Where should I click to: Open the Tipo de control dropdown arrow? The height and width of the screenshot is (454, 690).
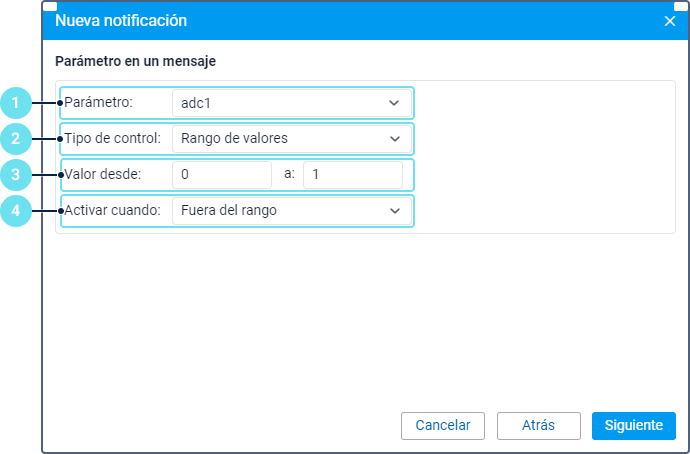click(x=395, y=139)
